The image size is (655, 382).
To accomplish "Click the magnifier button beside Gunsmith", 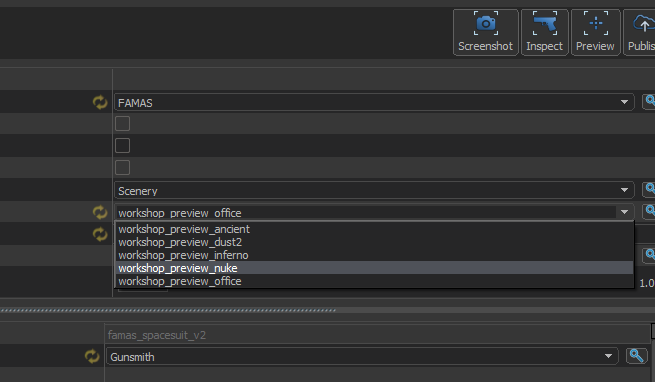I will (x=636, y=356).
